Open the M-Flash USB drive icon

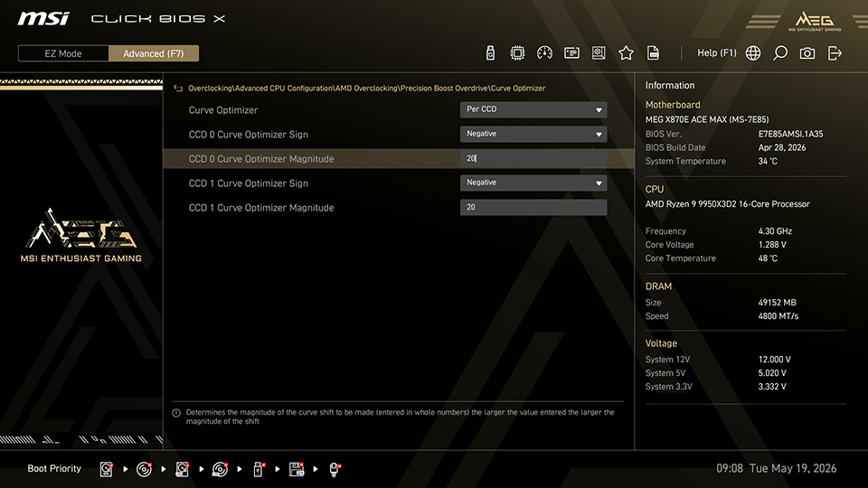[x=490, y=53]
